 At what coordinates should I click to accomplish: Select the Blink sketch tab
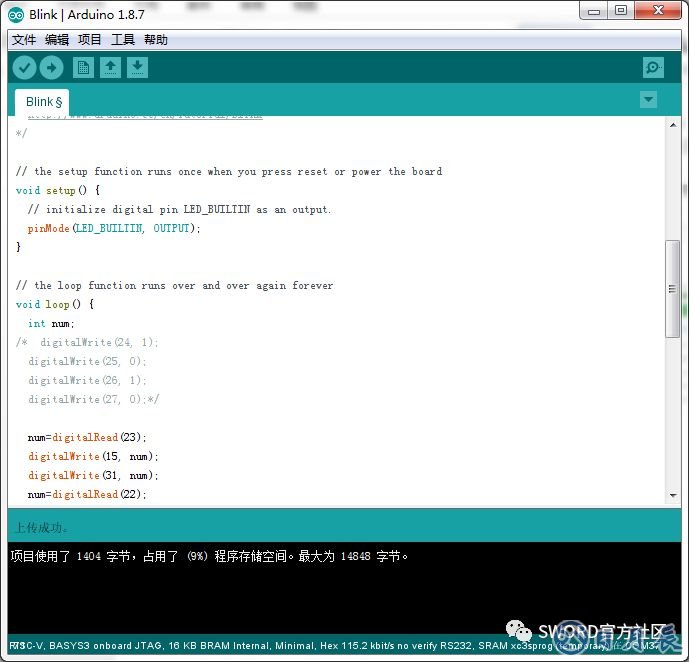pyautogui.click(x=43, y=101)
